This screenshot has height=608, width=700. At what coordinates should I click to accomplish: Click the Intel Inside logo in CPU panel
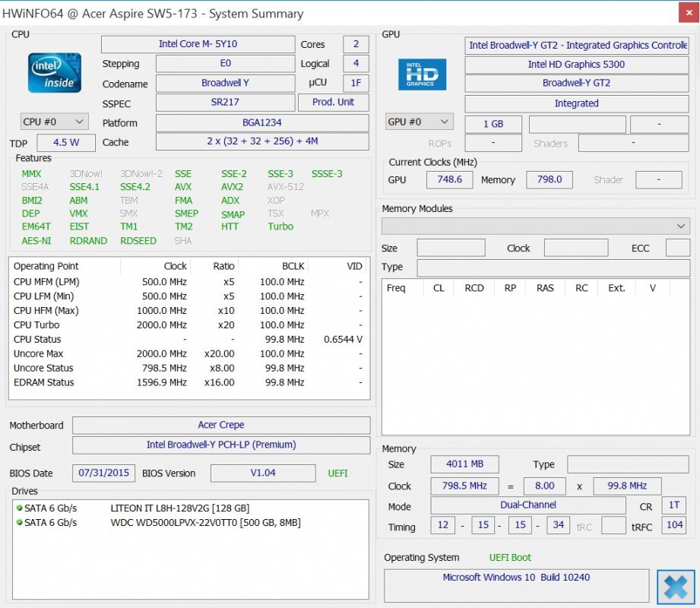[53, 72]
